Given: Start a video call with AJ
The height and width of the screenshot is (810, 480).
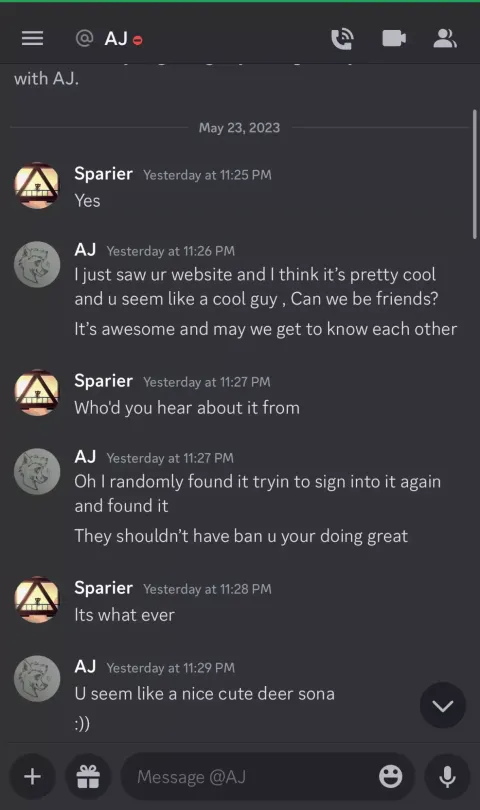Looking at the screenshot, I should pyautogui.click(x=394, y=38).
